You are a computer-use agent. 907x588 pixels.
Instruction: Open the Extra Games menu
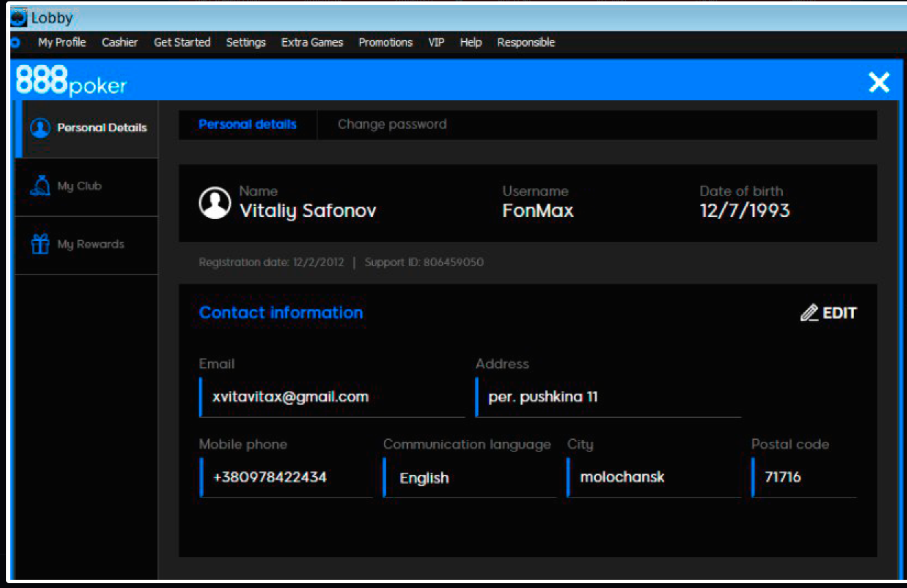pyautogui.click(x=312, y=43)
